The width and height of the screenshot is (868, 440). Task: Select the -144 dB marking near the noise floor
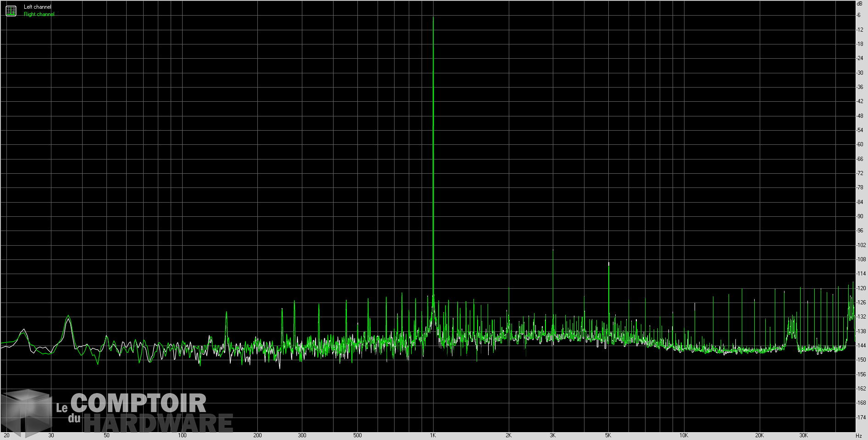tap(860, 345)
